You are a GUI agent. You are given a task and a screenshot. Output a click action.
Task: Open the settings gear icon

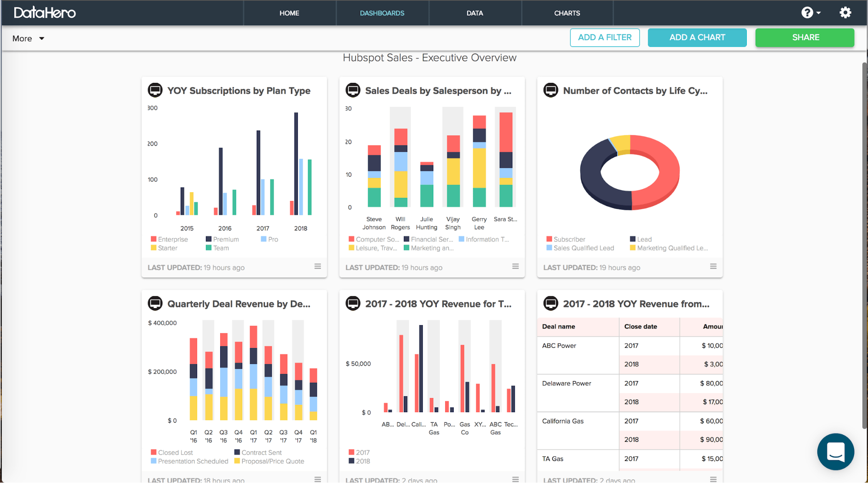click(845, 13)
